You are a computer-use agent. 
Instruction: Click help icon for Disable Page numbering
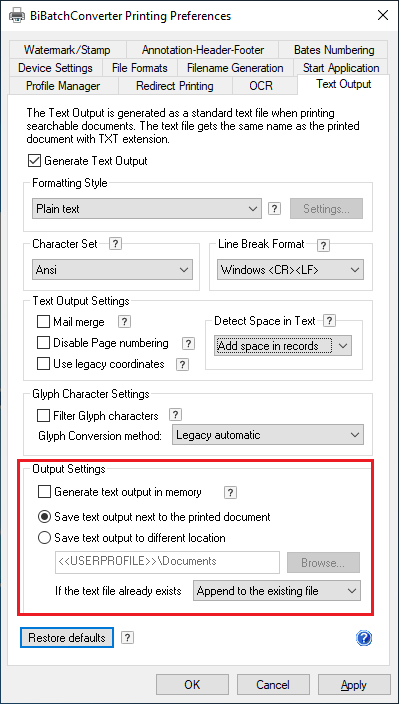coord(189,343)
